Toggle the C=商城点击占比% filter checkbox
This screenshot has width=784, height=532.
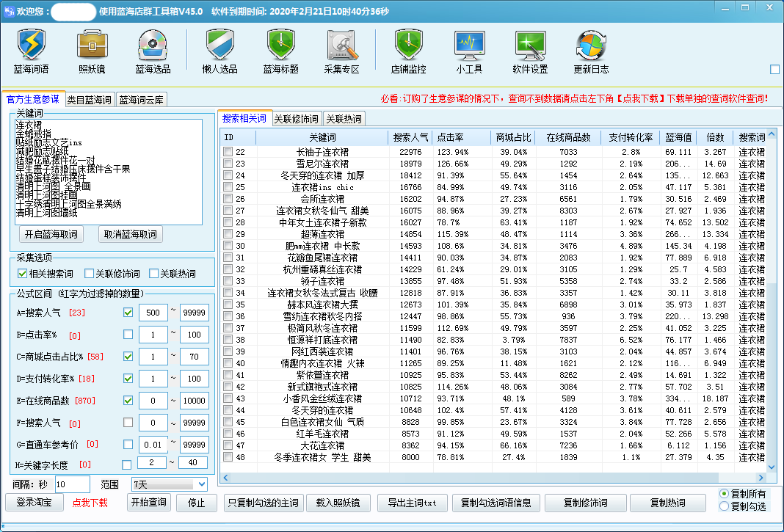tap(128, 357)
